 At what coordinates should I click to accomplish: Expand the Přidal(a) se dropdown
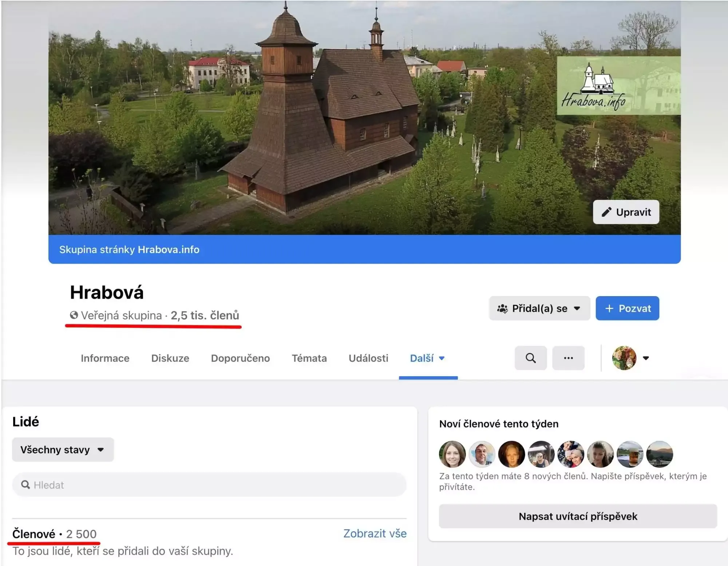click(x=539, y=308)
